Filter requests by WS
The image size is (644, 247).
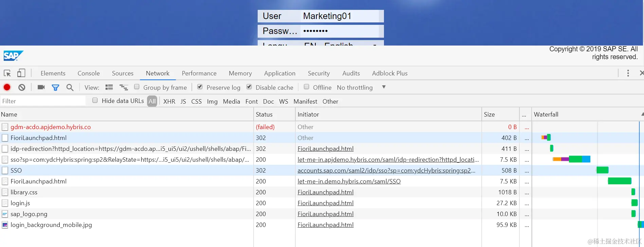pos(283,102)
